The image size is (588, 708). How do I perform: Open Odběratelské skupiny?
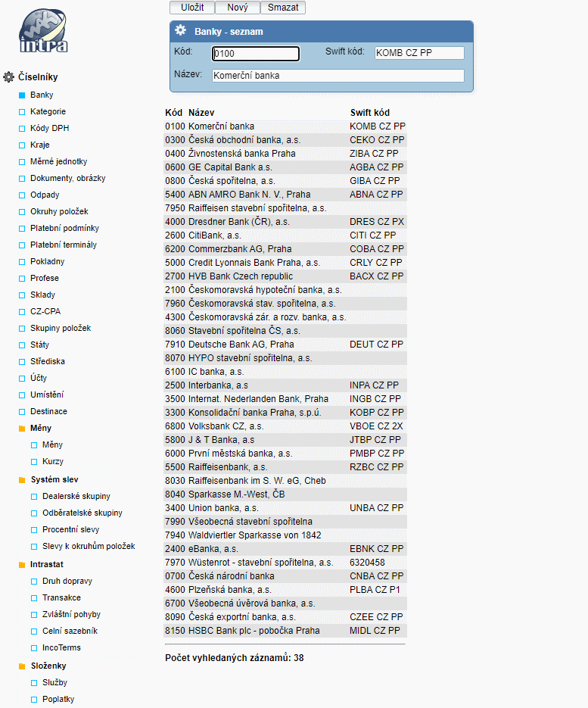pyautogui.click(x=82, y=513)
